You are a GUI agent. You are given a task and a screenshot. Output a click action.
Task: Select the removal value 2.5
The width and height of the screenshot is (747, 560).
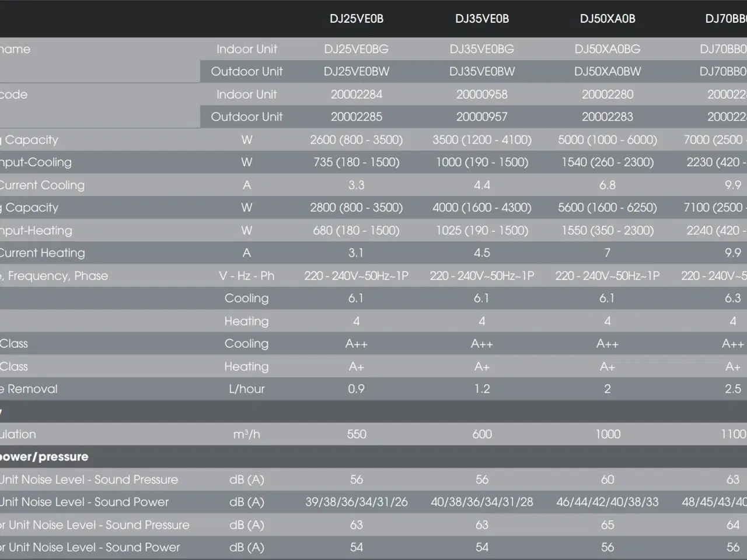pyautogui.click(x=733, y=389)
